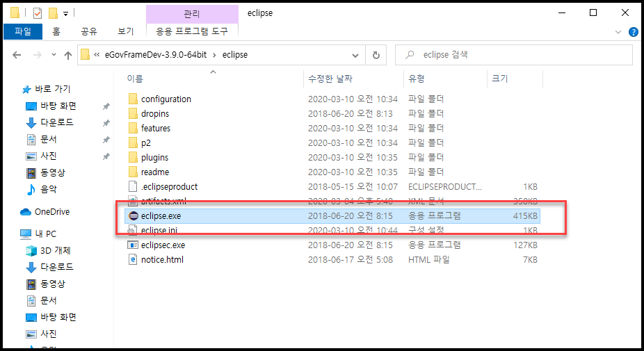Navigate to eGovFrameDev-3.9.0-64bit breadcrumb
Image resolution: width=644 pixels, height=351 pixels.
point(156,55)
